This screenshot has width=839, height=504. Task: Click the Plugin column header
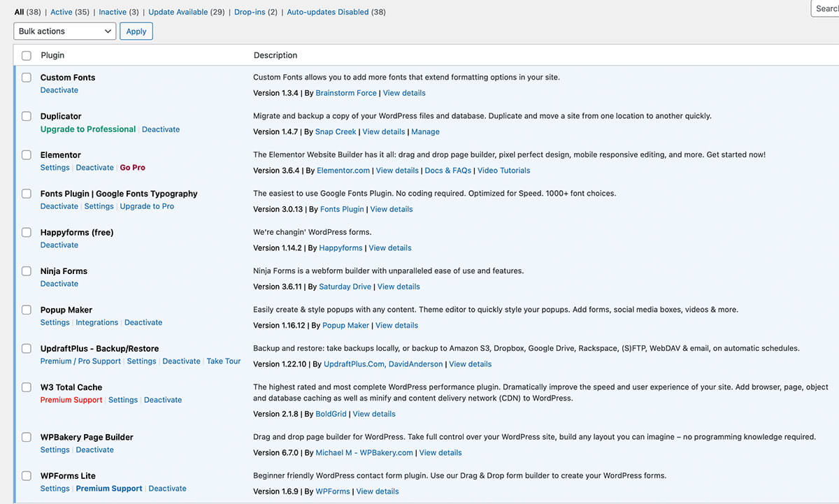[x=52, y=55]
